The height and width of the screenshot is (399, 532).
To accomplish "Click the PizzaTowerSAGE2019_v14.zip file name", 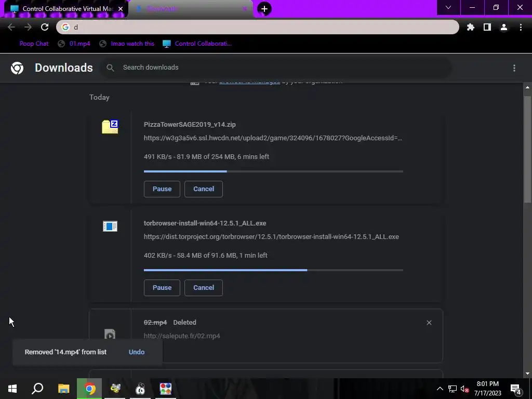I will pyautogui.click(x=190, y=125).
